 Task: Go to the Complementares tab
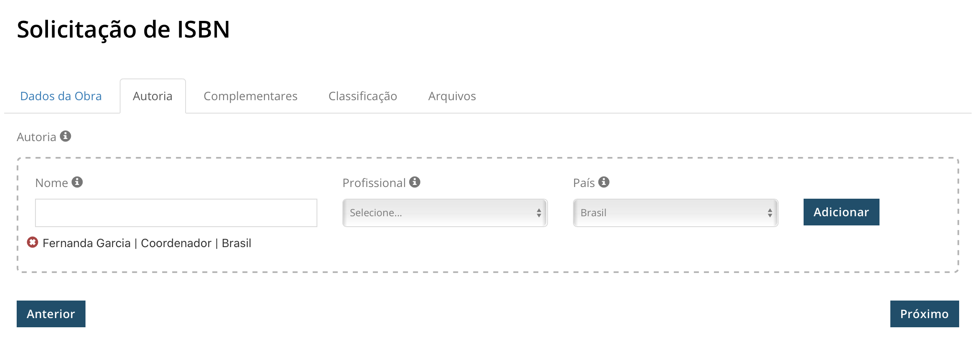click(250, 96)
